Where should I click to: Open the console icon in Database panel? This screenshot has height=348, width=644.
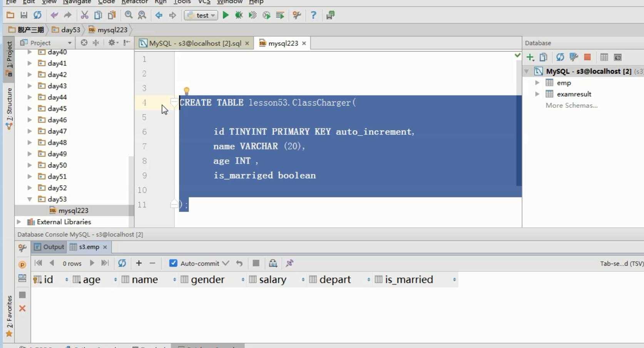click(x=618, y=57)
